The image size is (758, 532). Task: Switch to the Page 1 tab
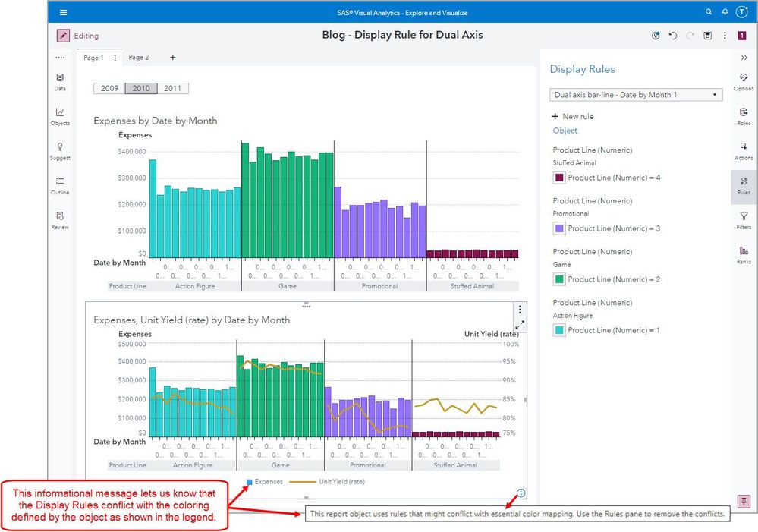(x=93, y=58)
